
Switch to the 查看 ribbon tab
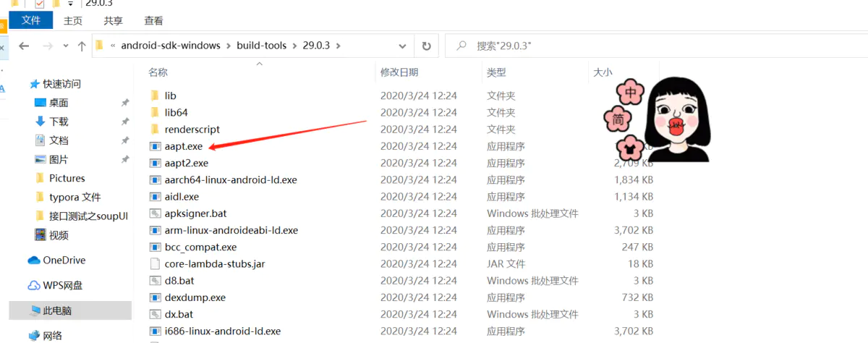point(153,21)
